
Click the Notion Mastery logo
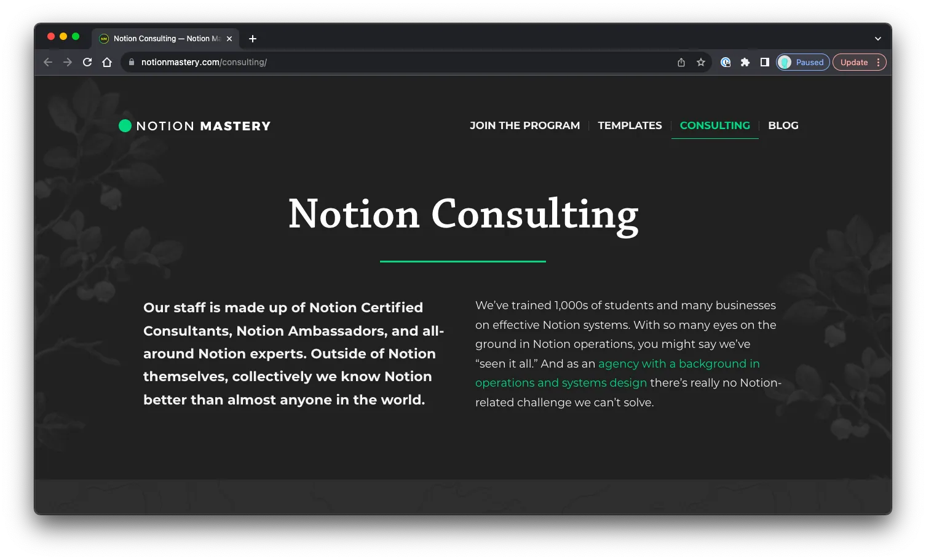tap(194, 126)
